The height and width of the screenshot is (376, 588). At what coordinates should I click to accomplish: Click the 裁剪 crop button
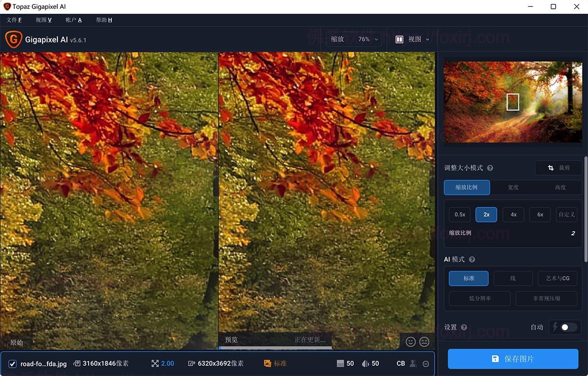click(559, 168)
